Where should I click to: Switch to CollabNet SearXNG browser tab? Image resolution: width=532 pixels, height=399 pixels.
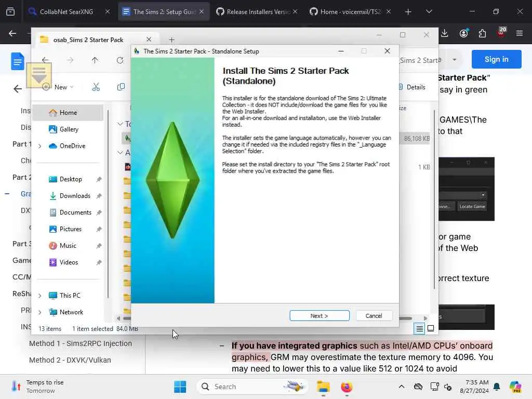click(66, 11)
